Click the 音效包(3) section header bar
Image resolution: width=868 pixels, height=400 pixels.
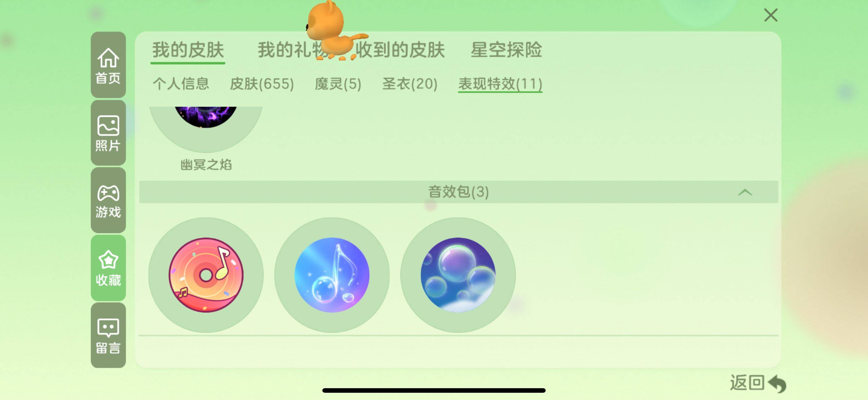click(x=458, y=192)
